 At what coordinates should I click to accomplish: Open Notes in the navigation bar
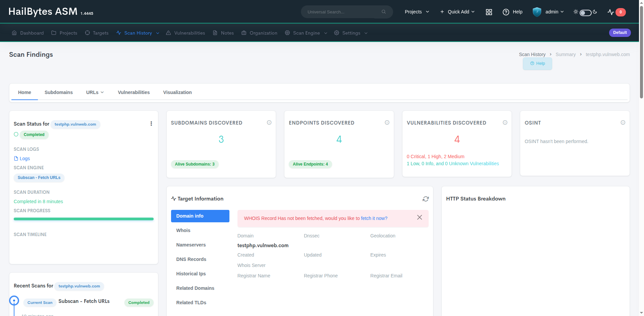click(223, 33)
